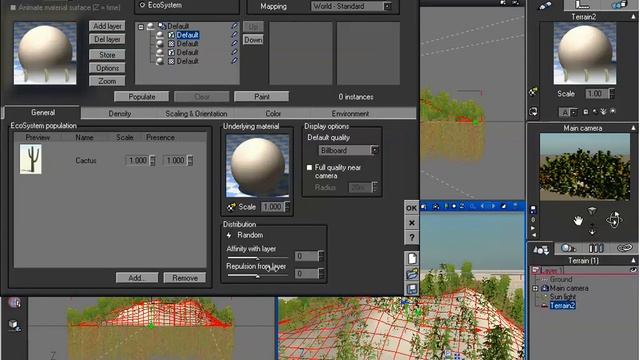Select Sun light in the world browser
This screenshot has height=360, width=640.
coord(562,297)
